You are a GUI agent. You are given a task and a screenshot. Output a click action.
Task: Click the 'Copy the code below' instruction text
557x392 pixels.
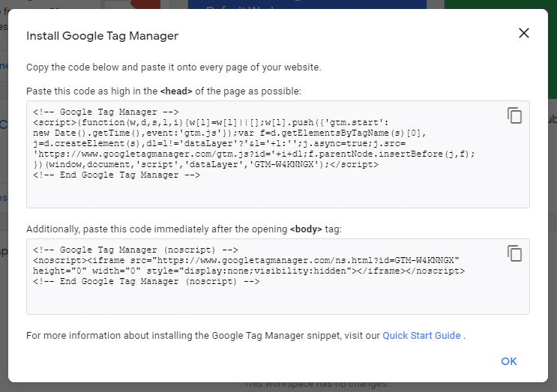[x=173, y=67]
